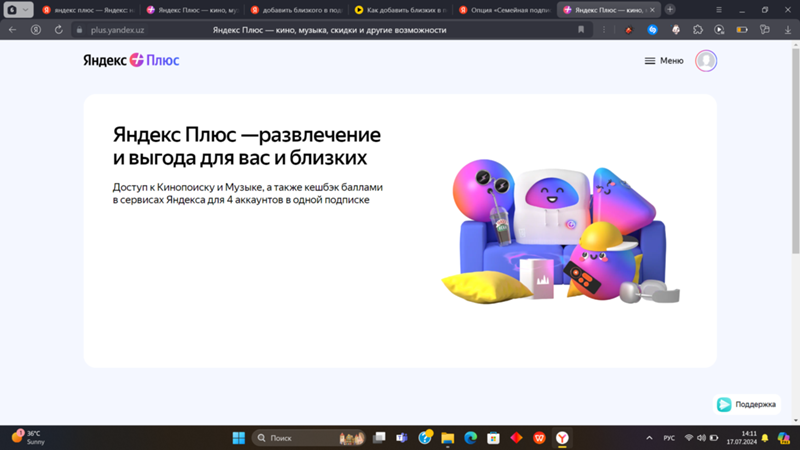
Task: Open Microsoft Edge from taskbar
Action: (x=470, y=438)
